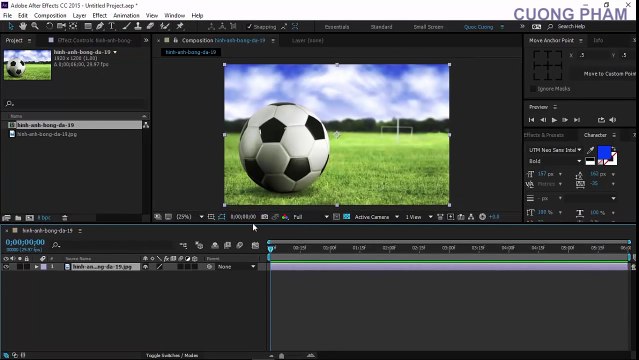This screenshot has width=639, height=360.
Task: Open the Bold font style dropdown
Action: 555,161
